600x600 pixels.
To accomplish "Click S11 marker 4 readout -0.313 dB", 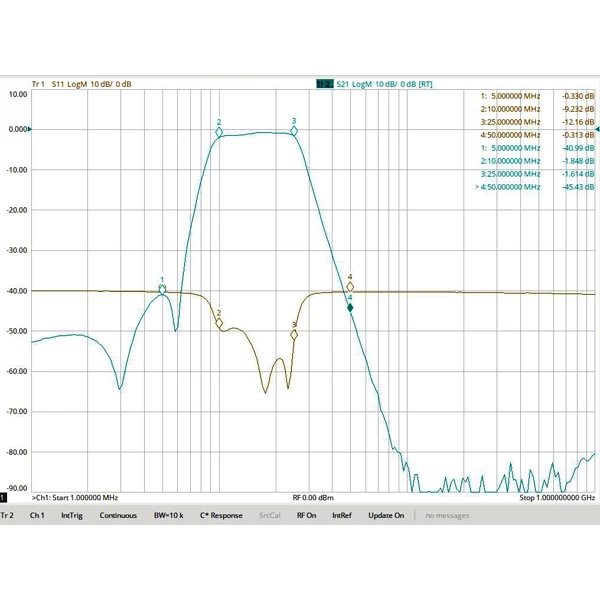I will click(537, 135).
